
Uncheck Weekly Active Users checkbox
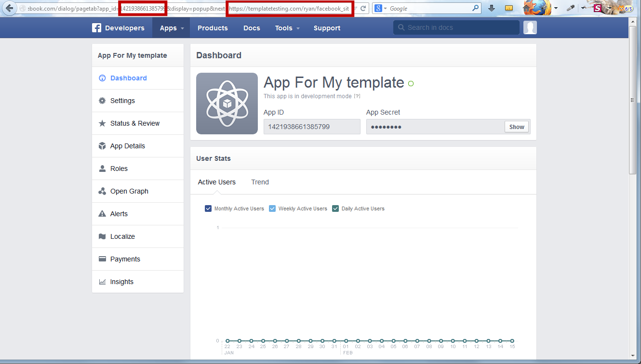pyautogui.click(x=272, y=208)
